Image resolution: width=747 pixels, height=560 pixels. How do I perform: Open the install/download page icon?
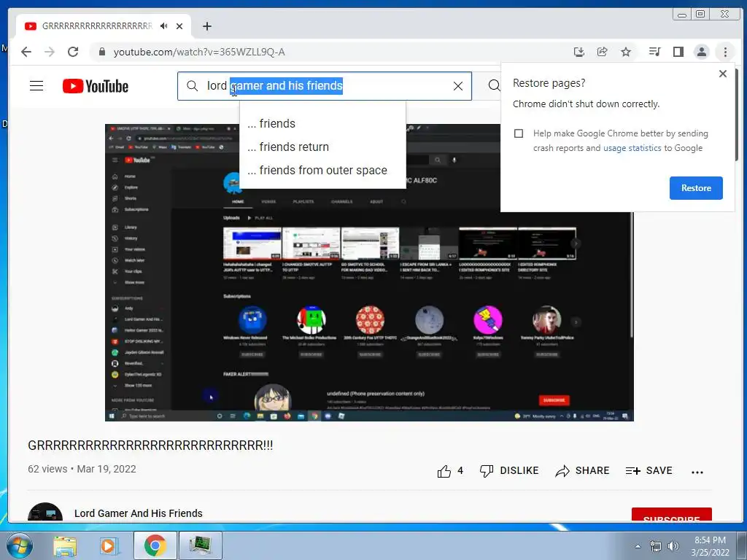point(578,52)
